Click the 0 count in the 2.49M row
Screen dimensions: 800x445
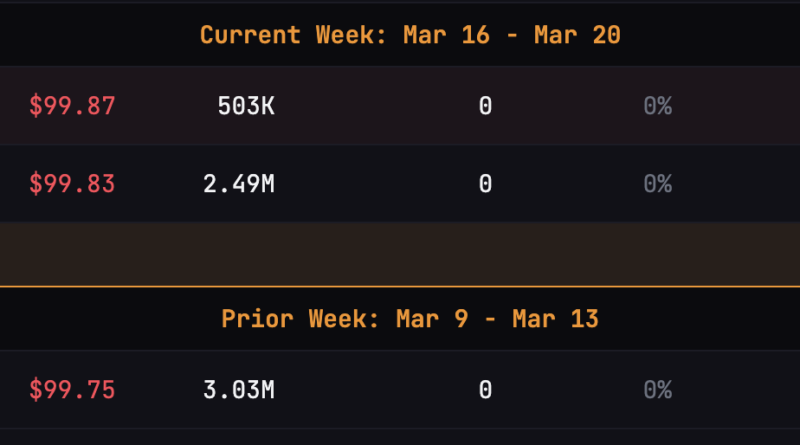pos(485,184)
